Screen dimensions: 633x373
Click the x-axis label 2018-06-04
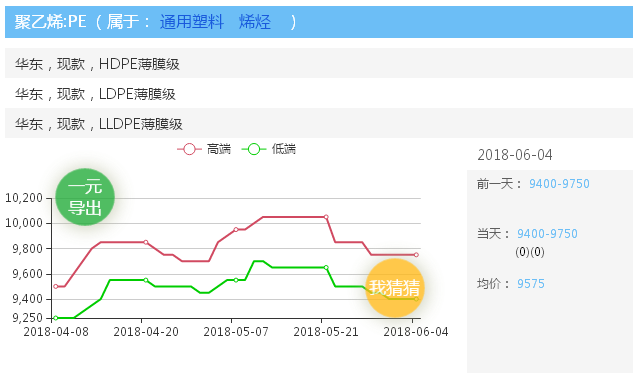[x=416, y=332]
